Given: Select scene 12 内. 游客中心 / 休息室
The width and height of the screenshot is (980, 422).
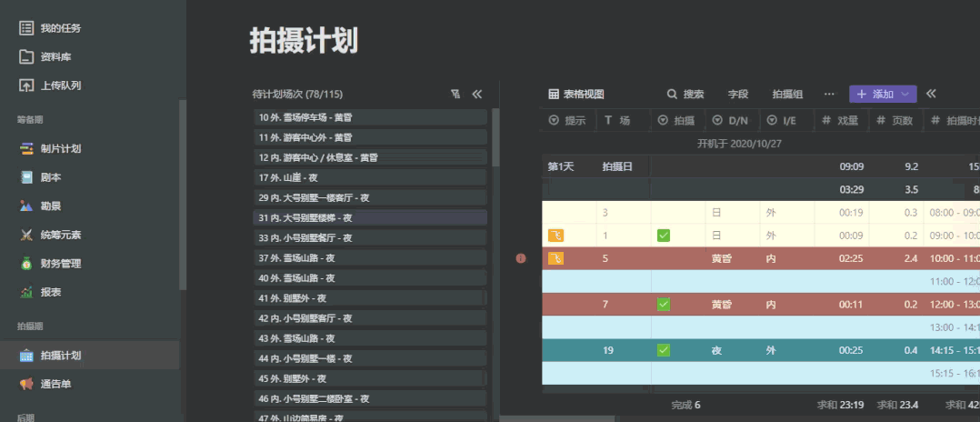Looking at the screenshot, I should tap(370, 157).
